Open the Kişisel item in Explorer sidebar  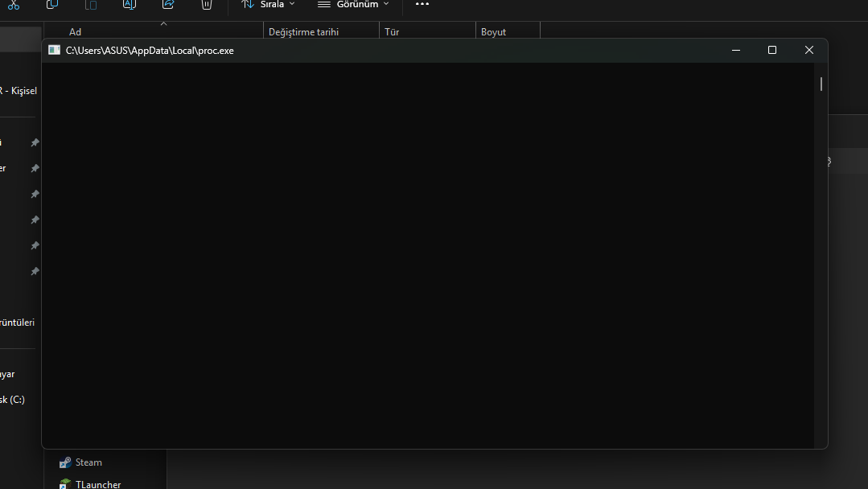19,91
